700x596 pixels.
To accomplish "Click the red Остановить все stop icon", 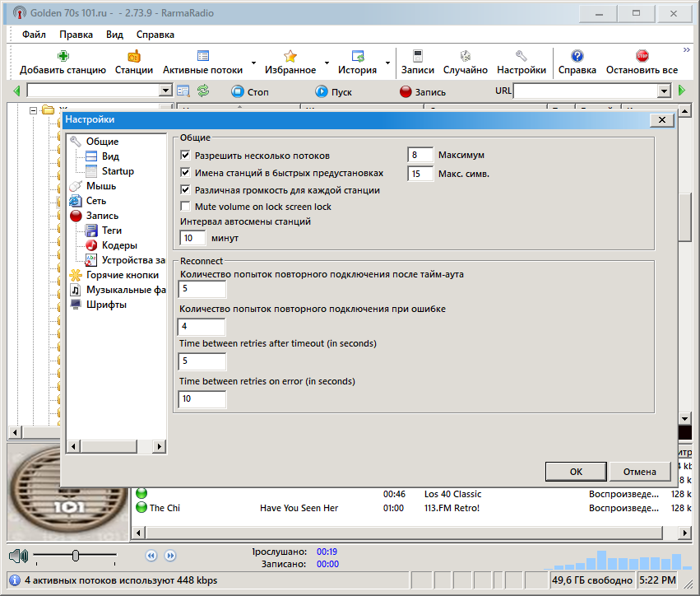I will (642, 56).
